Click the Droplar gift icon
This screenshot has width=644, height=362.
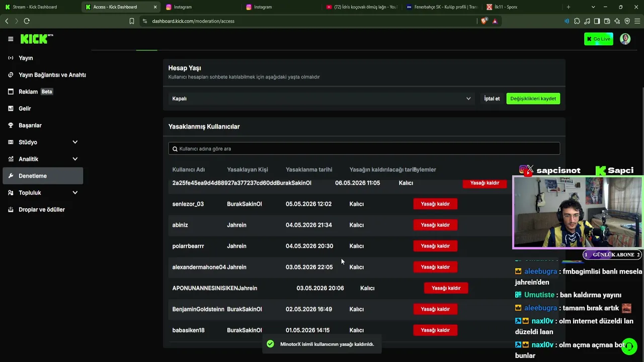tap(11, 210)
